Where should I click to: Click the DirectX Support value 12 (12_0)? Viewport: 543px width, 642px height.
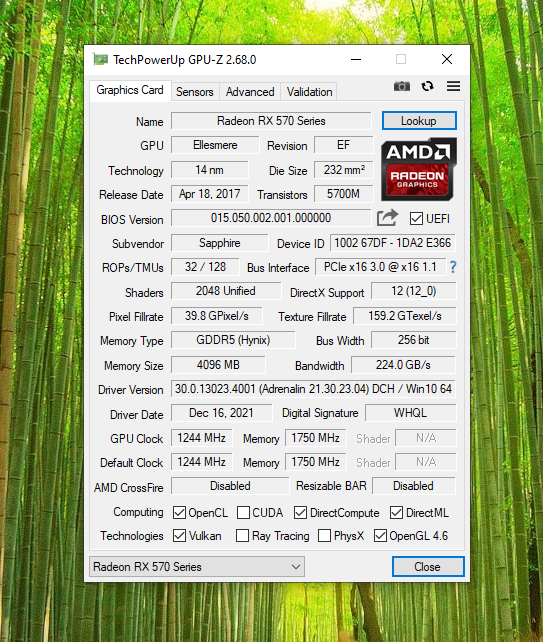[414, 291]
